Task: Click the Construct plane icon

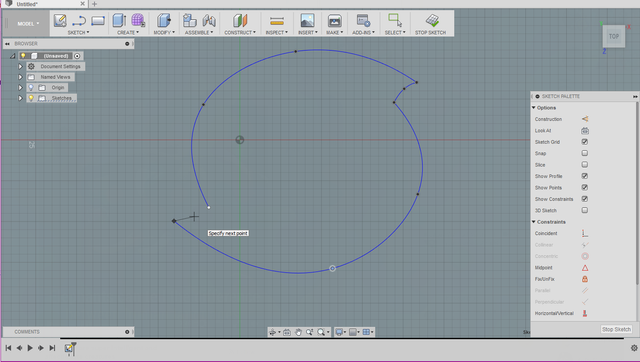Action: [240, 20]
